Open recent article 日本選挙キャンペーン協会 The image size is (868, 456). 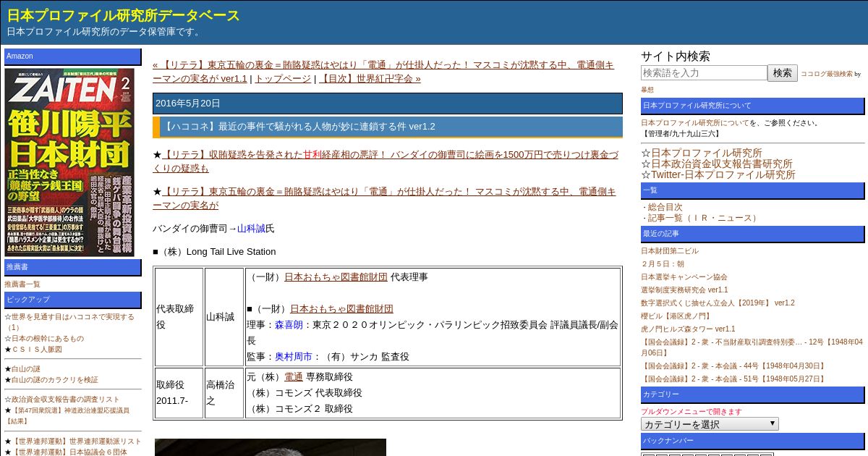684,277
